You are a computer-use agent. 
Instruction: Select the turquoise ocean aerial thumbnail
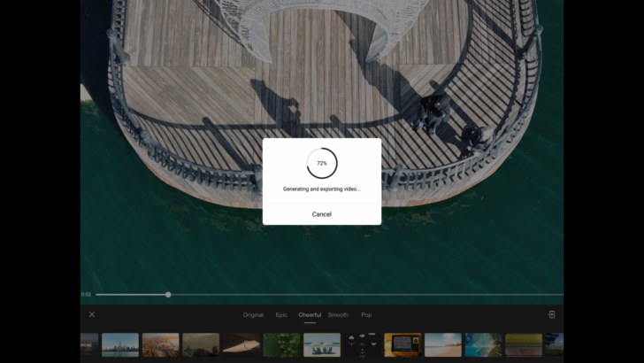[483, 344]
